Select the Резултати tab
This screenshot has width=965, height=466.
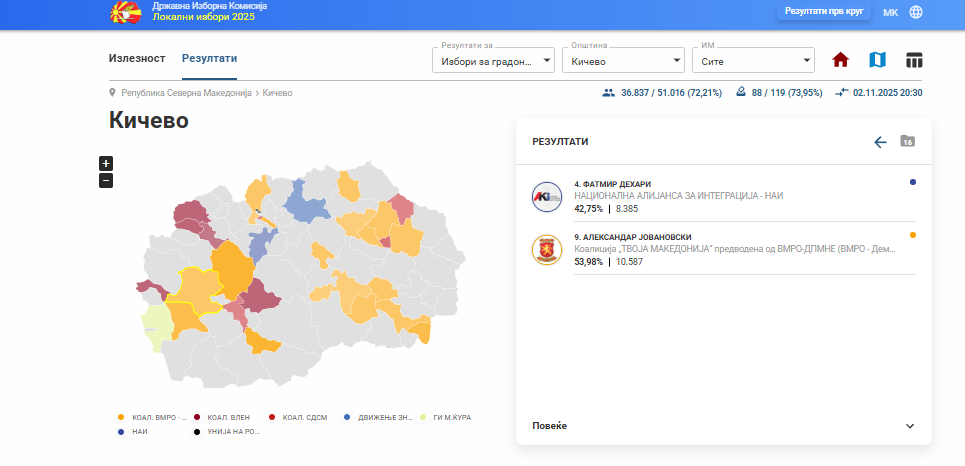point(209,58)
